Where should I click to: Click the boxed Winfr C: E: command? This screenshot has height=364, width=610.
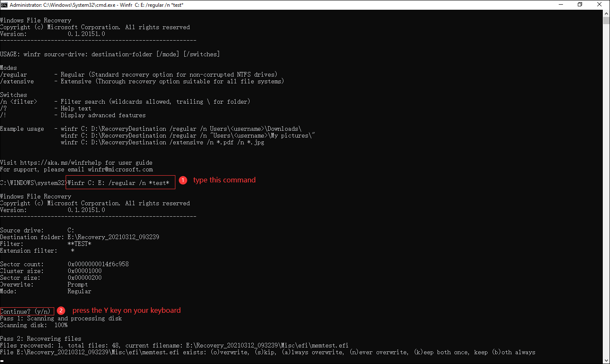point(120,183)
